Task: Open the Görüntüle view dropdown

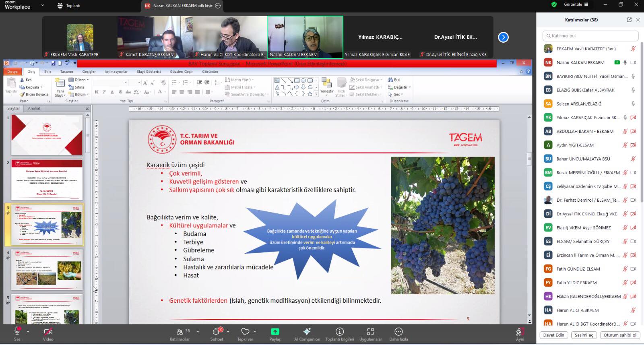Action: pyautogui.click(x=576, y=4)
